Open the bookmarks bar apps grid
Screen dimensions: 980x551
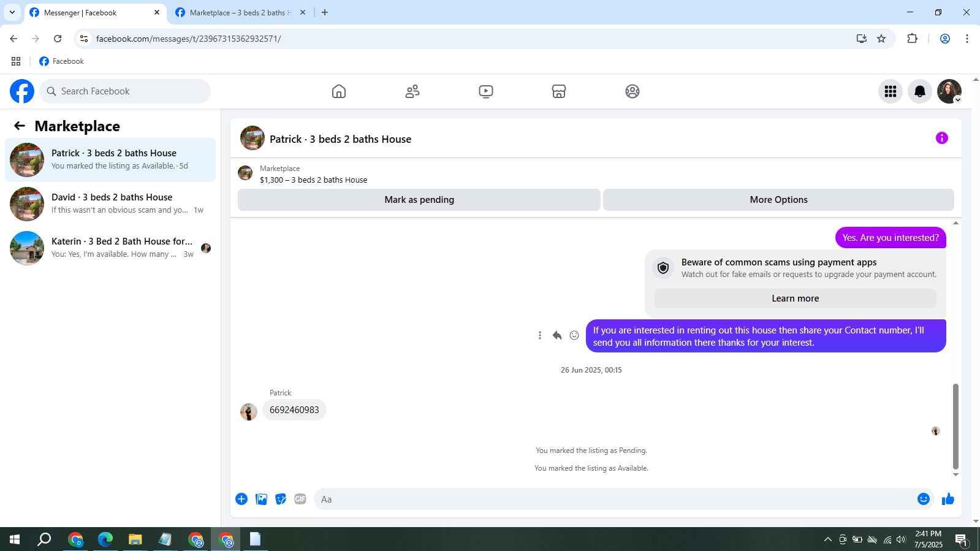(x=16, y=61)
